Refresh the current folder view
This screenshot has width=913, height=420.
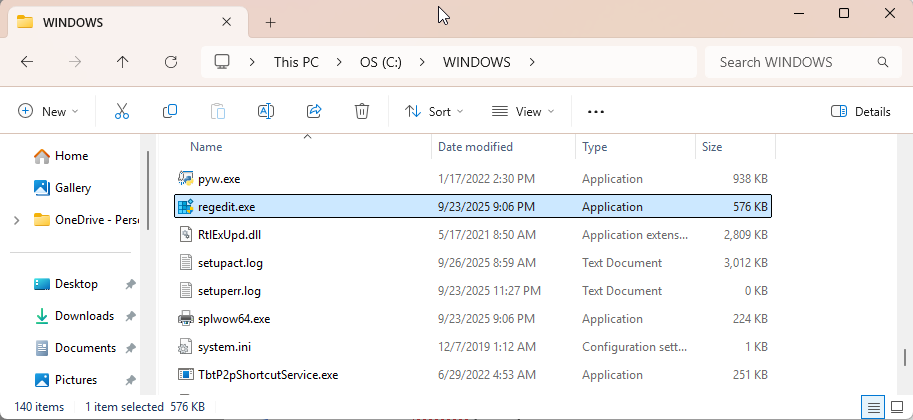coord(171,62)
